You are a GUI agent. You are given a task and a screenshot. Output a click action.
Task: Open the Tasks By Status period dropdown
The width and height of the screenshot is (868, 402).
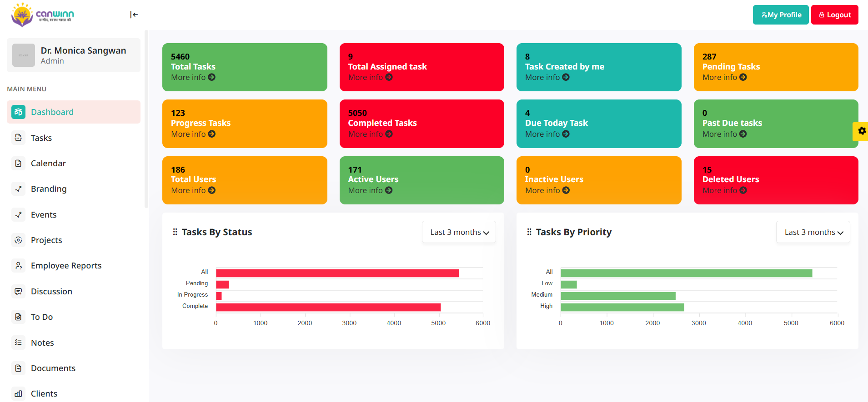(x=459, y=232)
